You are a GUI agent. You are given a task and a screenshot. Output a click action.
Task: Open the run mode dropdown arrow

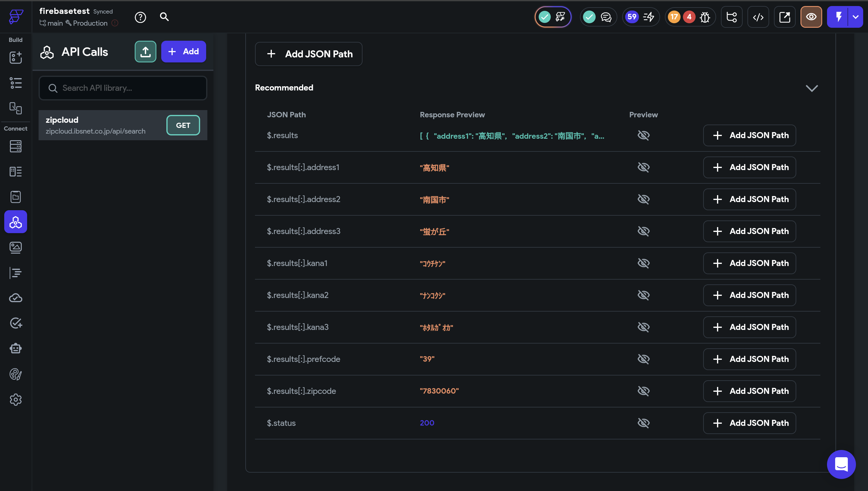(x=856, y=17)
